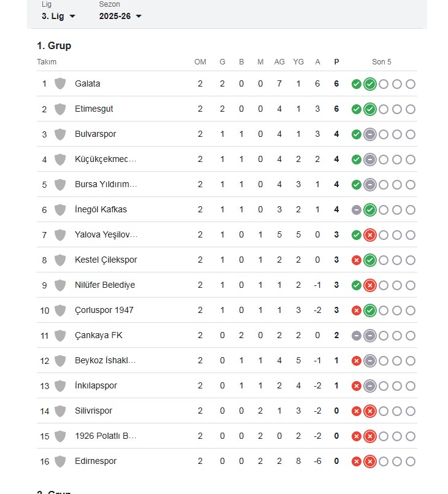Click Galata's team shield icon
The height and width of the screenshot is (494, 448).
[x=60, y=84]
